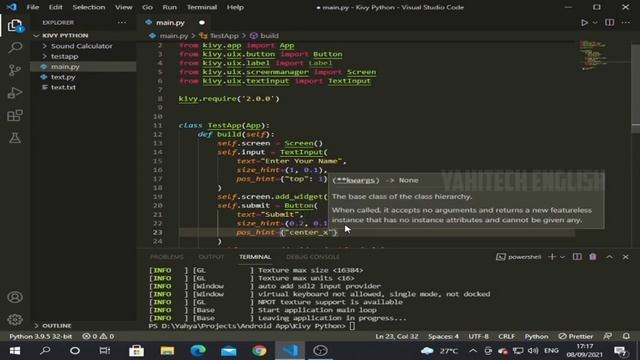Open the Explorer view in activity bar
The image size is (640, 360).
pyautogui.click(x=15, y=26)
